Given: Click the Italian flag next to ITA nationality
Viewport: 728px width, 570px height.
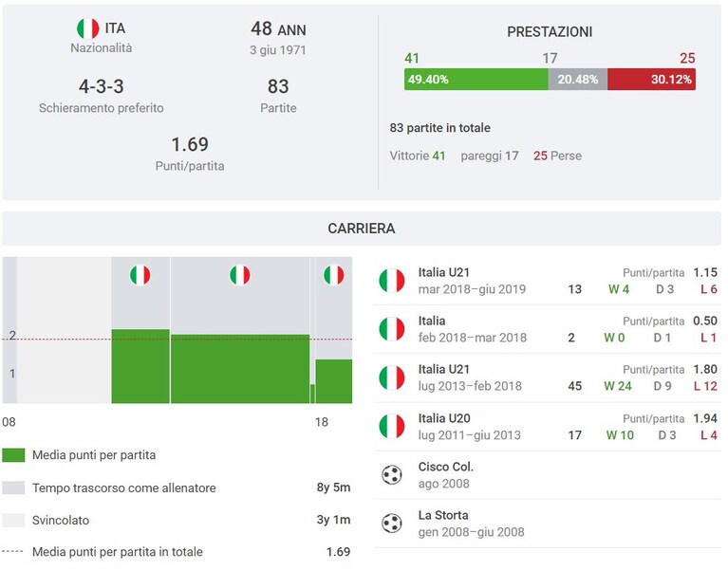Looking at the screenshot, I should 87,28.
